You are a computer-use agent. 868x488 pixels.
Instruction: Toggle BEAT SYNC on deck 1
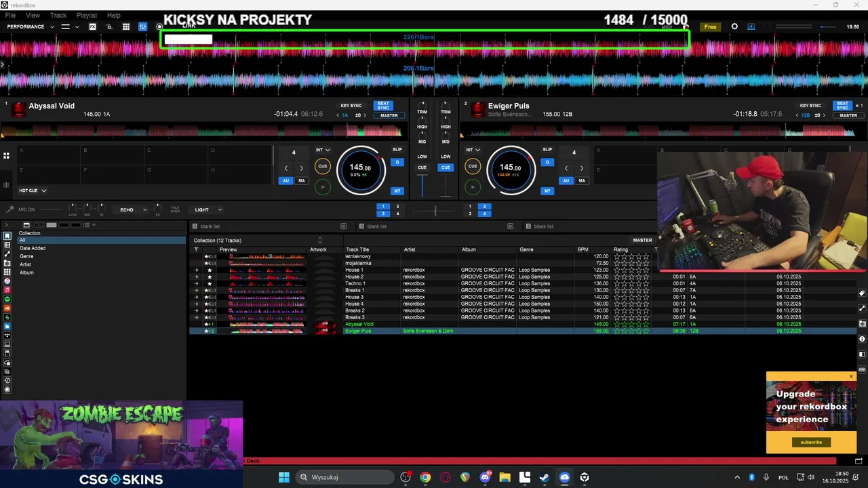tap(383, 106)
